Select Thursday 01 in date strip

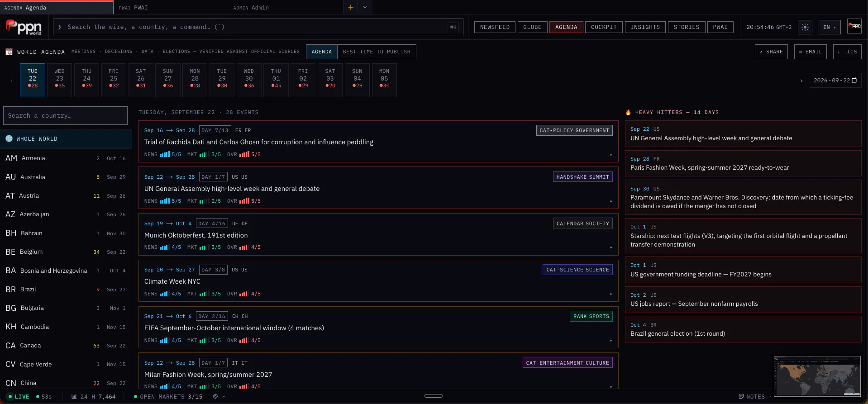click(x=276, y=81)
